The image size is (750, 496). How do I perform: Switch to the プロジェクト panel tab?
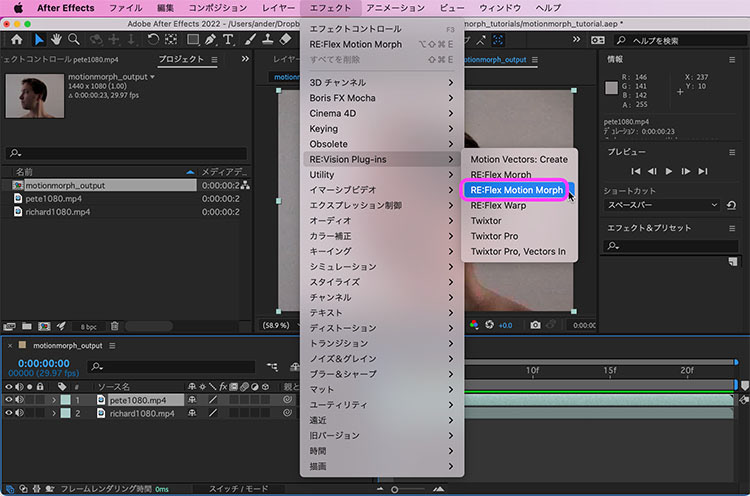181,59
